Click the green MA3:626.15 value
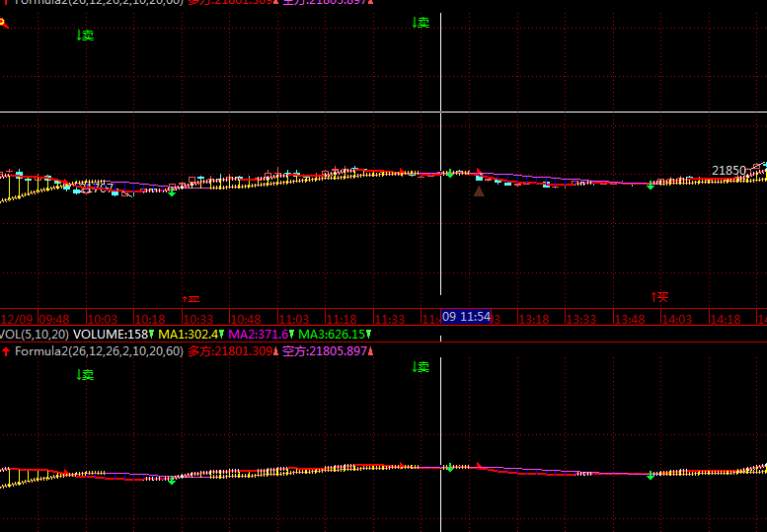This screenshot has width=767, height=532. coord(332,335)
